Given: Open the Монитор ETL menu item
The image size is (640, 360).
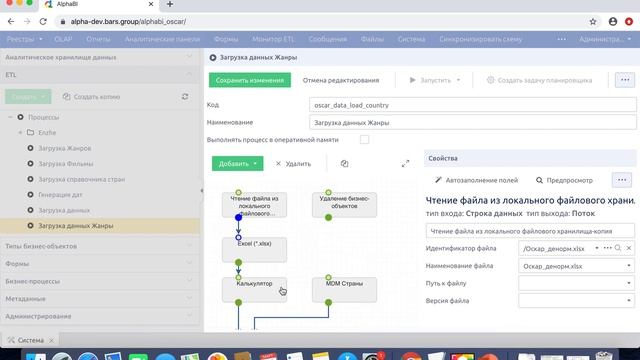Looking at the screenshot, I should (273, 39).
